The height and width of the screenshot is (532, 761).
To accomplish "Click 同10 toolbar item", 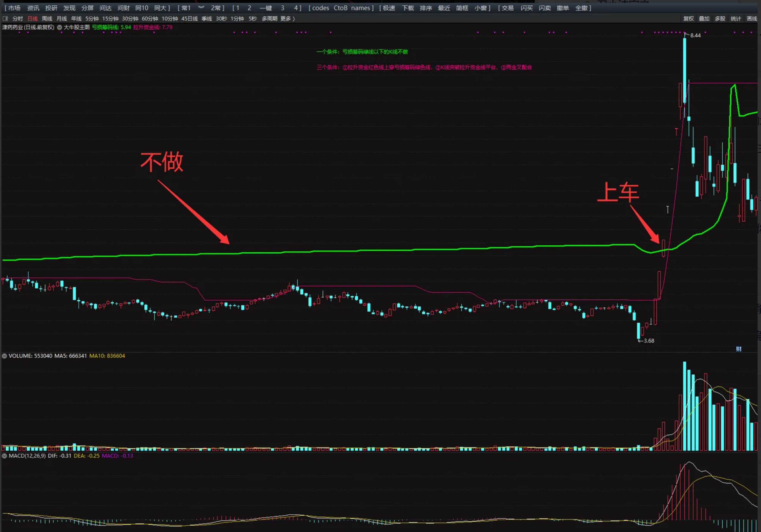I will coord(142,8).
